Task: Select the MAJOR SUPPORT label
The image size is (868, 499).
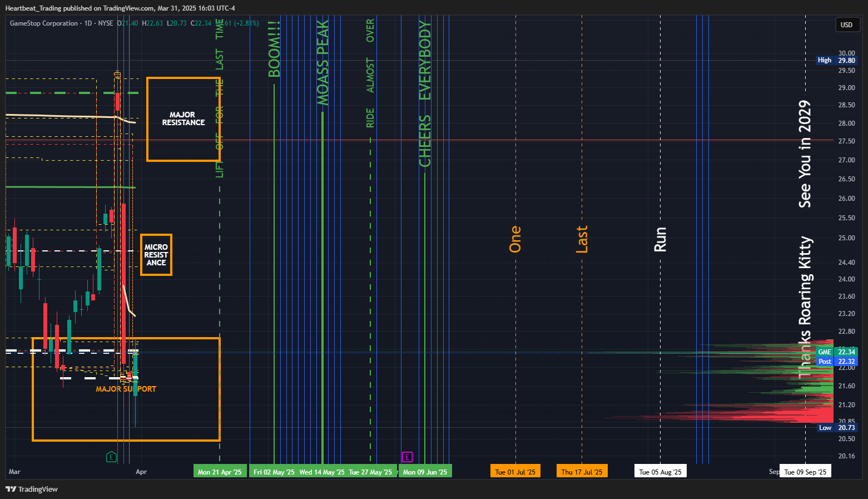Action: pos(126,389)
